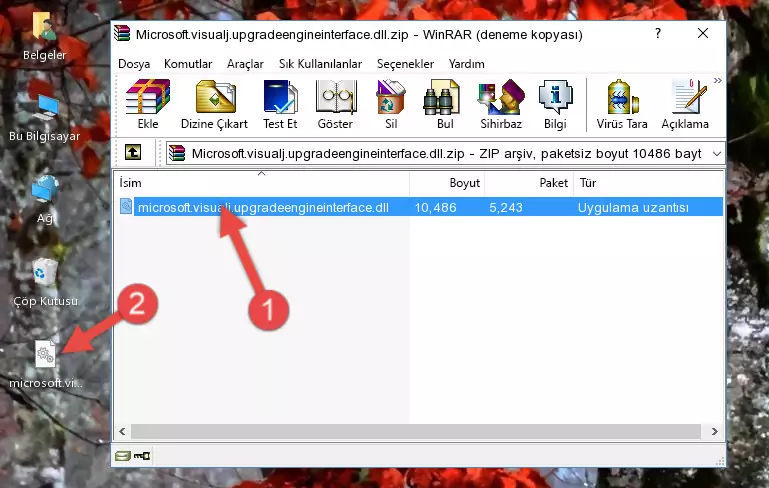Click the horizontal scrollbar left arrow

coord(123,432)
